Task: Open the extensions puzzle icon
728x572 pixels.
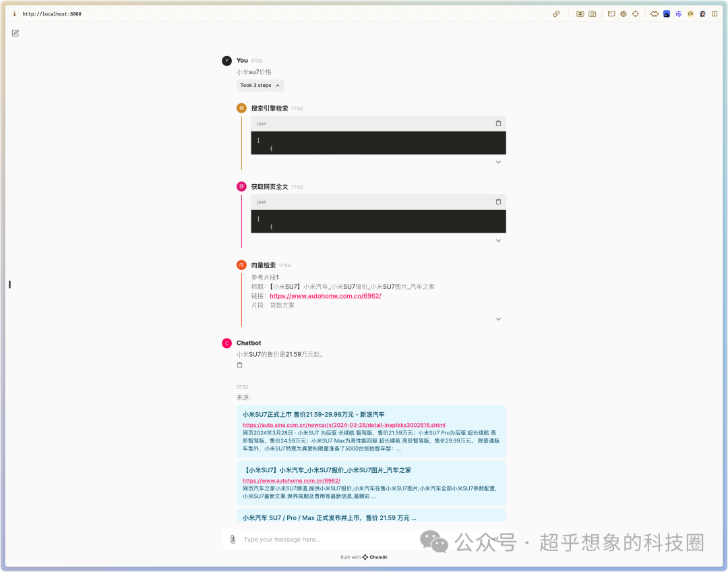Action: pyautogui.click(x=654, y=14)
